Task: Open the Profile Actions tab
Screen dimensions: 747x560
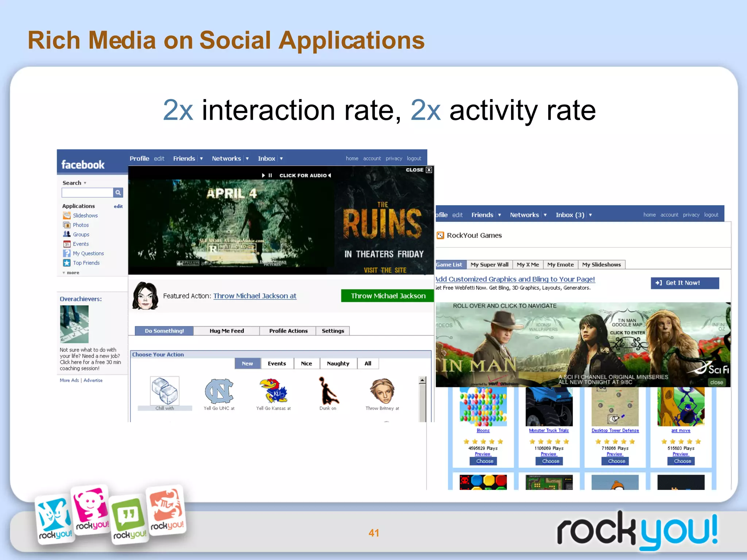Action: (x=288, y=331)
